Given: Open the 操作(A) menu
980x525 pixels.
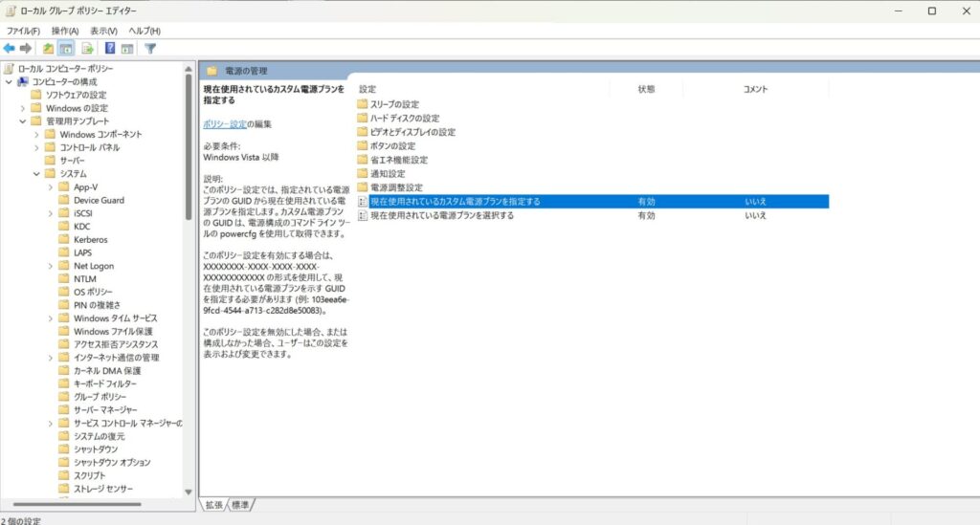Looking at the screenshot, I should 65,31.
